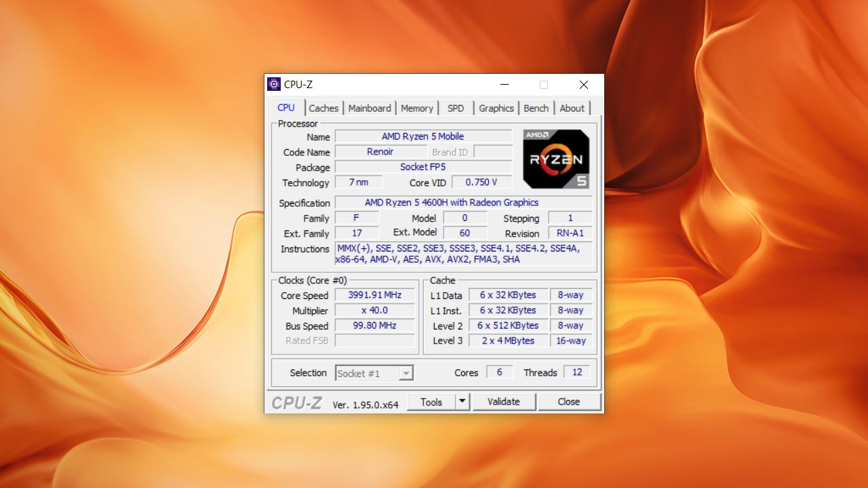The height and width of the screenshot is (488, 868).
Task: Click the Ext. Model value '60'
Action: (x=465, y=233)
